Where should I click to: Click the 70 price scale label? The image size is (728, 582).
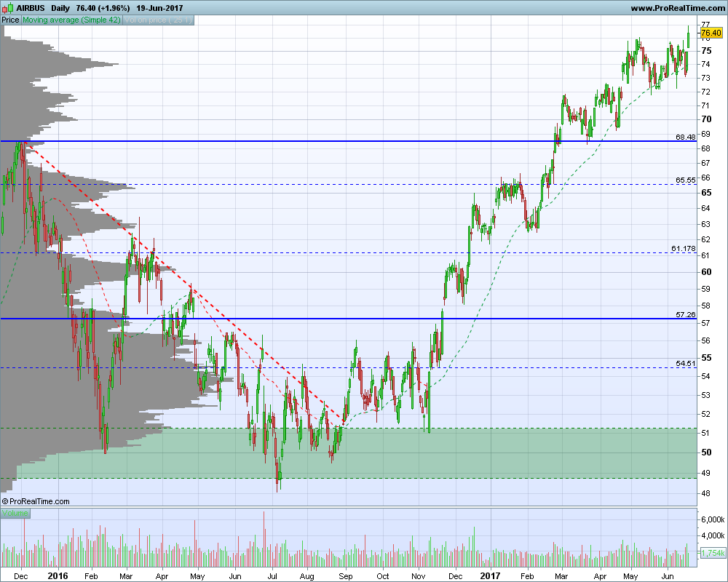(x=706, y=119)
